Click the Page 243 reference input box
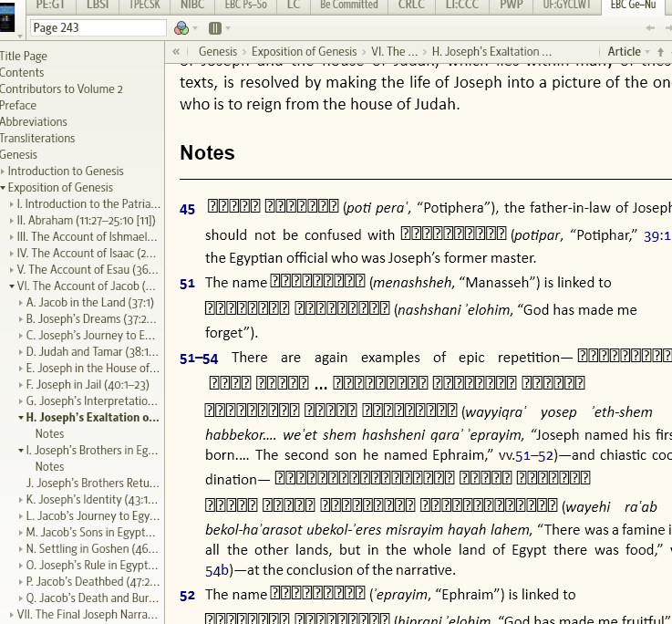 [x=98, y=28]
